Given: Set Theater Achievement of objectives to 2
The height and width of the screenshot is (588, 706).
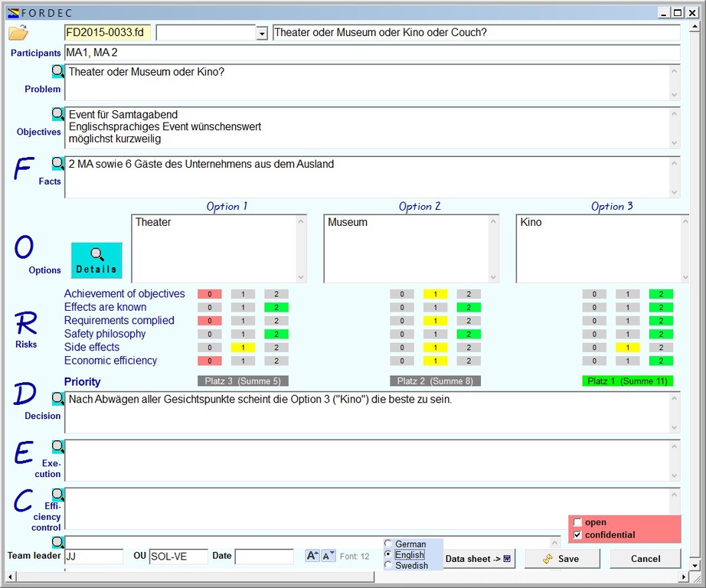Looking at the screenshot, I should pos(276,294).
